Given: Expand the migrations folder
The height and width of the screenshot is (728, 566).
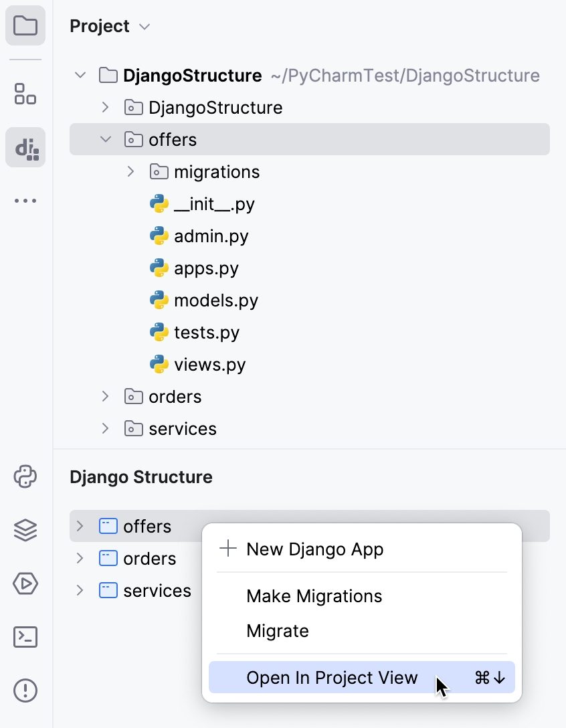Looking at the screenshot, I should [130, 171].
